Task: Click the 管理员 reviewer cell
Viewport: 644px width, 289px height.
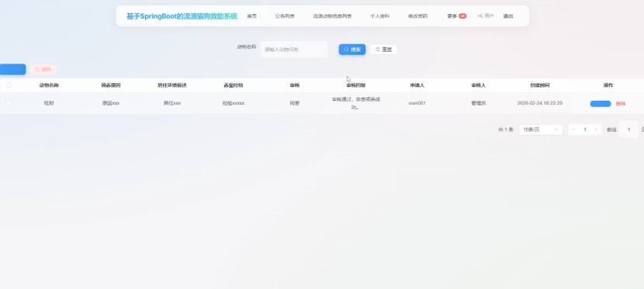Action: tap(479, 103)
